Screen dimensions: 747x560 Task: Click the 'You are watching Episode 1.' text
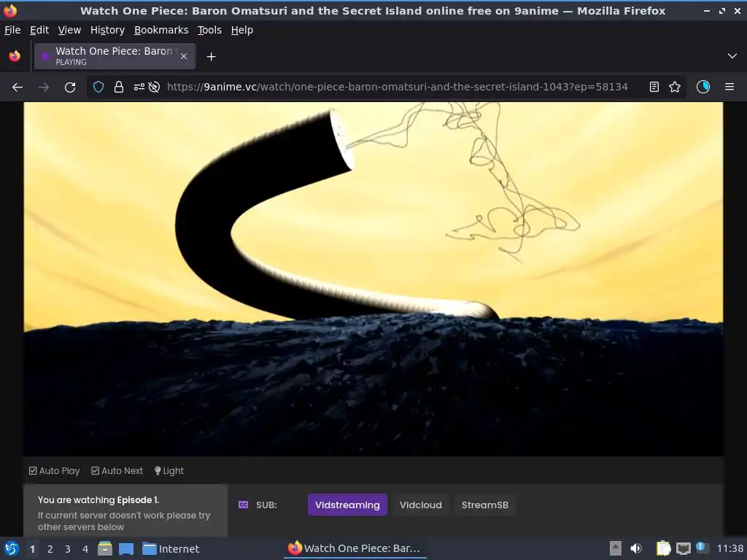coord(98,500)
